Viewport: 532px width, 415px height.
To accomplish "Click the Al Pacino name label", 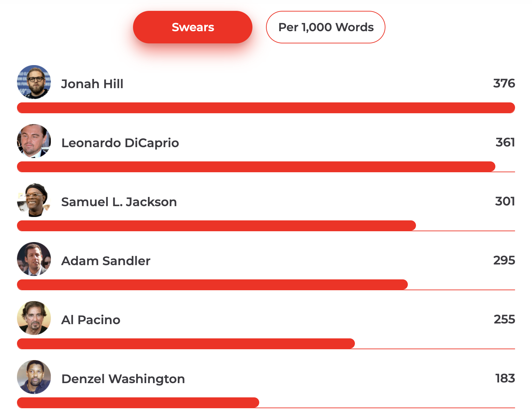I will click(91, 320).
